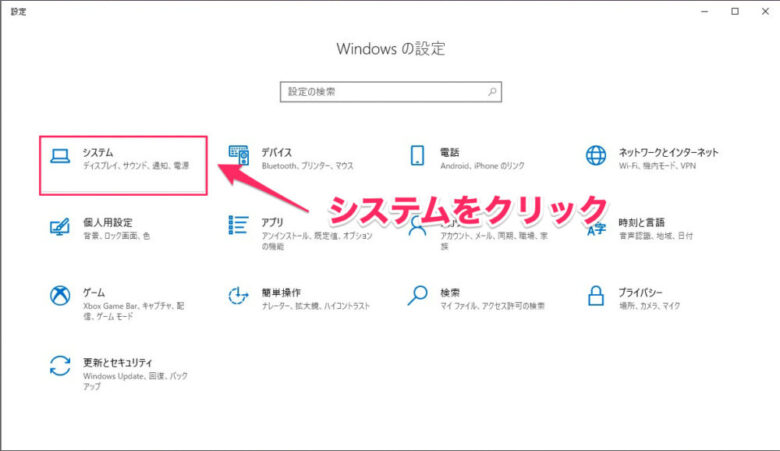The width and height of the screenshot is (780, 451).
Task: Click the 検索 magnifier category icon
Action: pos(417,295)
